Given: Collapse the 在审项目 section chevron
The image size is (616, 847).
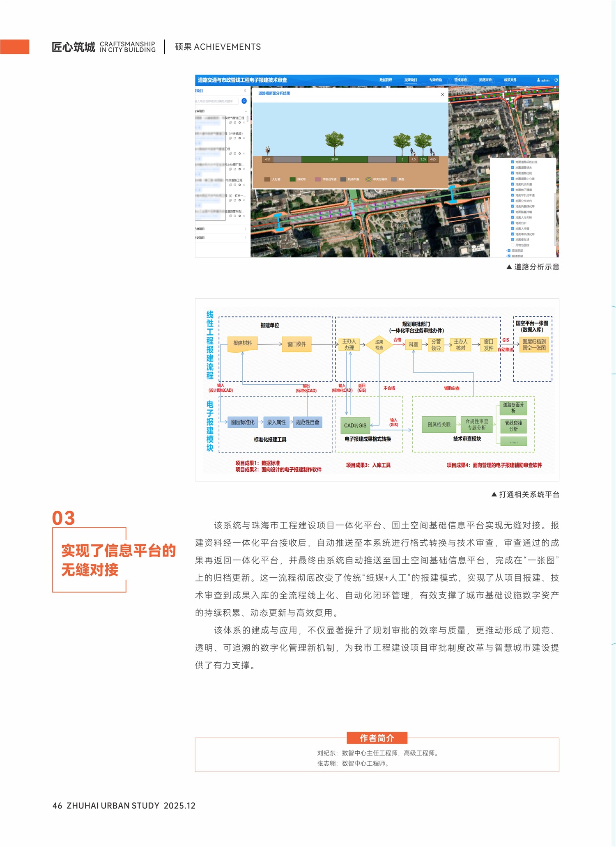Looking at the screenshot, I should (246, 111).
